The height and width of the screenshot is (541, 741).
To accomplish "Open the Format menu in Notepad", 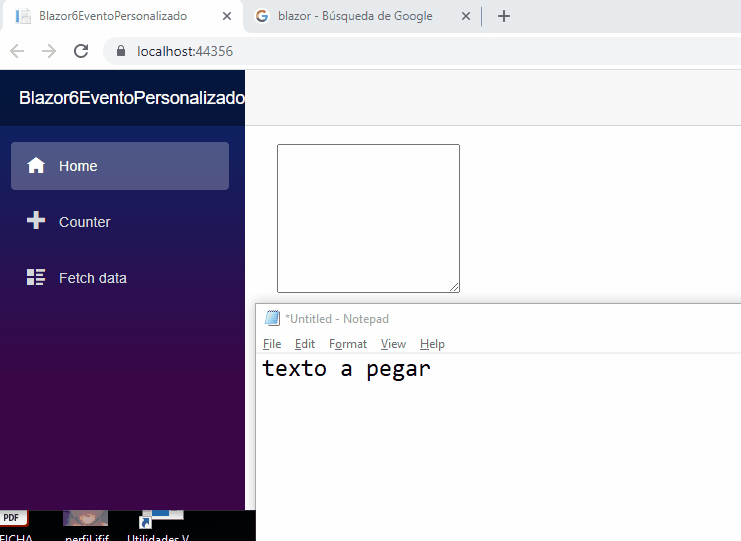I will tap(348, 344).
